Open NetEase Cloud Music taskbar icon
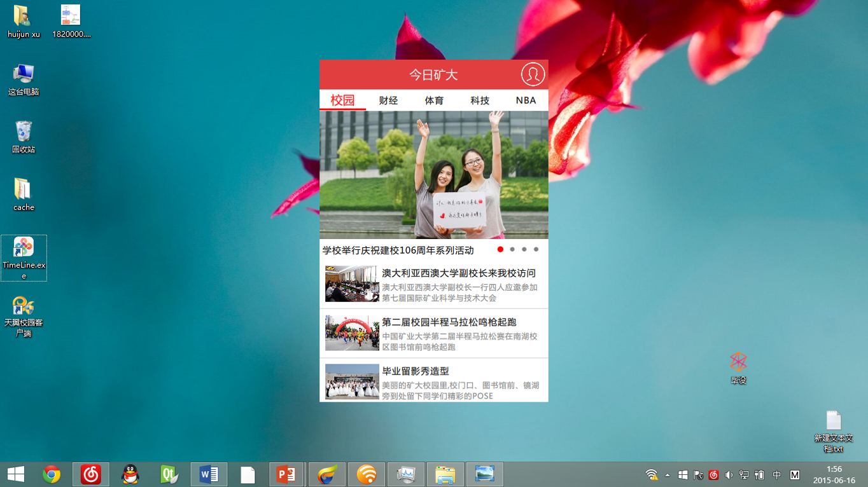Viewport: 868px width, 487px height. click(x=91, y=474)
